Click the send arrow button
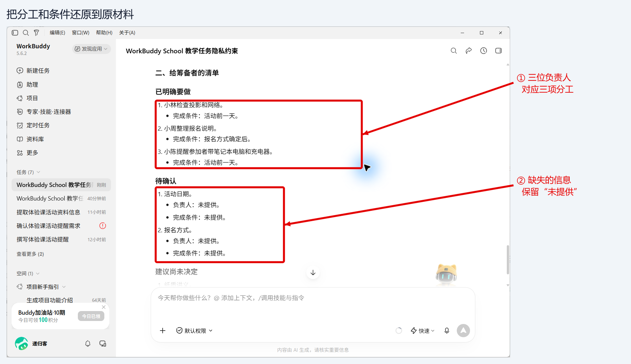The image size is (631, 364). tap(463, 331)
